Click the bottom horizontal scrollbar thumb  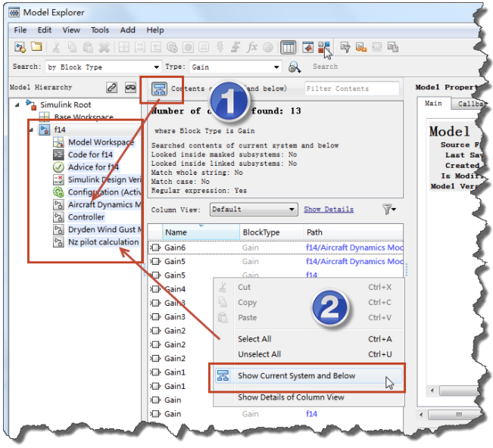point(455,415)
